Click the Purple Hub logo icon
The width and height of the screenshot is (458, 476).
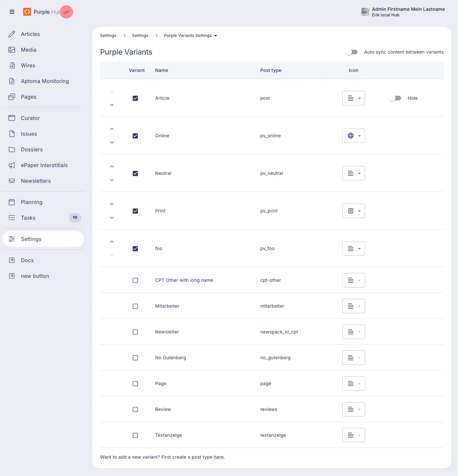[x=27, y=12]
